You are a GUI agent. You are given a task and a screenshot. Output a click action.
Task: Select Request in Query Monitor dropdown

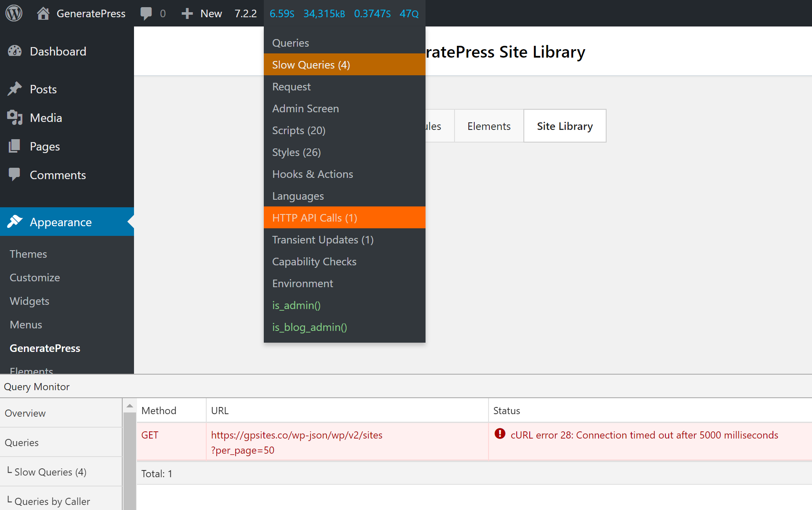coord(344,87)
